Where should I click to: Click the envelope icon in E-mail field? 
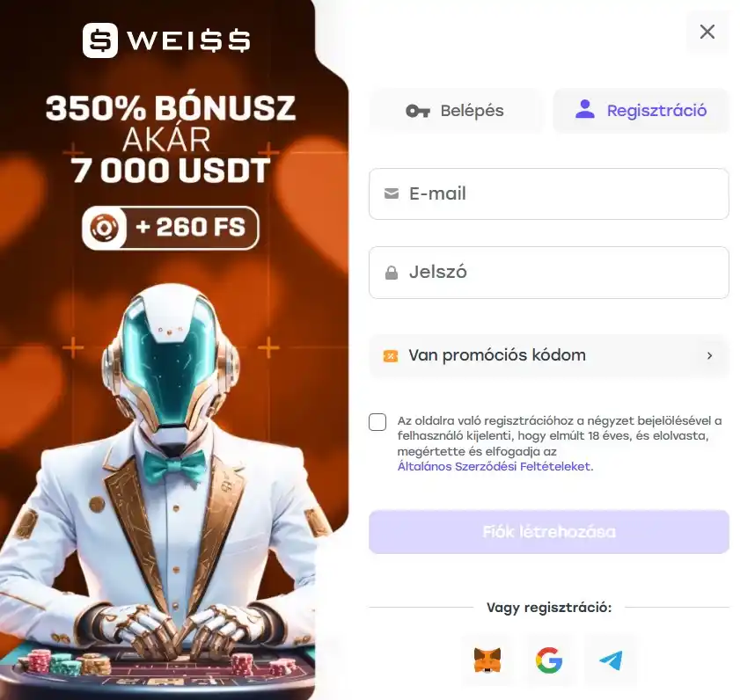pos(392,193)
